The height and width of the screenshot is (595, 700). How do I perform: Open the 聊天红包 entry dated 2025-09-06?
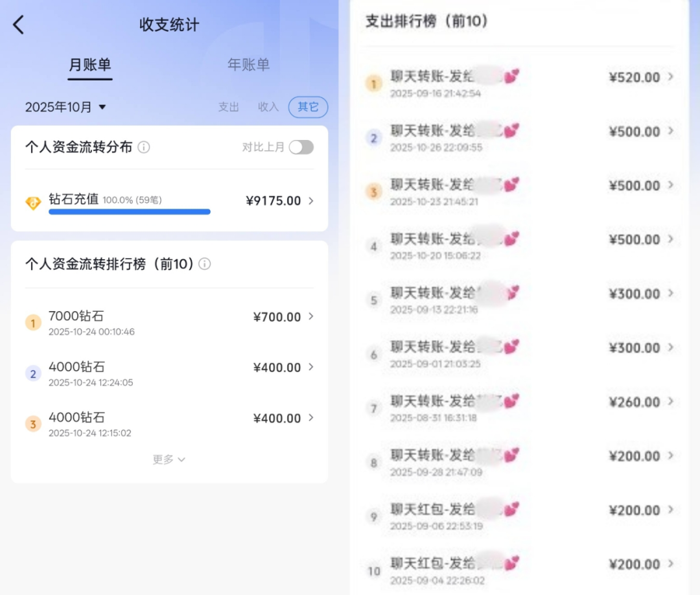519,516
